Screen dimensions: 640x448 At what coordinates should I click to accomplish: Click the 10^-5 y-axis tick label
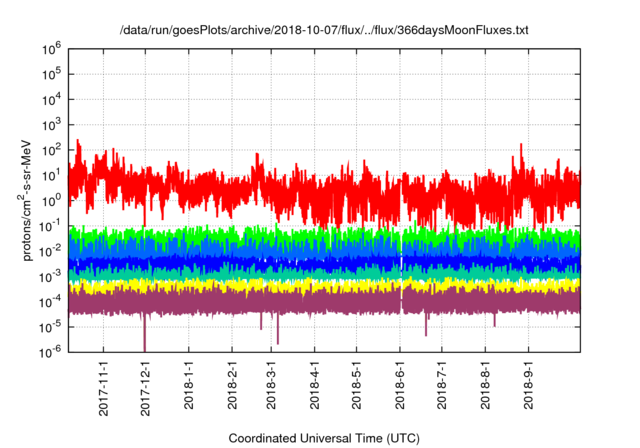pyautogui.click(x=51, y=327)
